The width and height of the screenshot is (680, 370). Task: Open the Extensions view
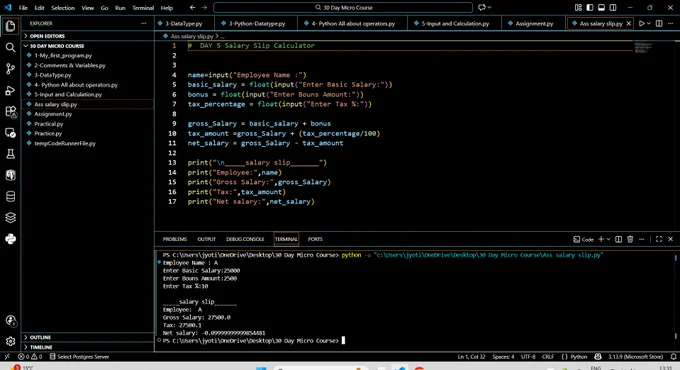[x=10, y=111]
